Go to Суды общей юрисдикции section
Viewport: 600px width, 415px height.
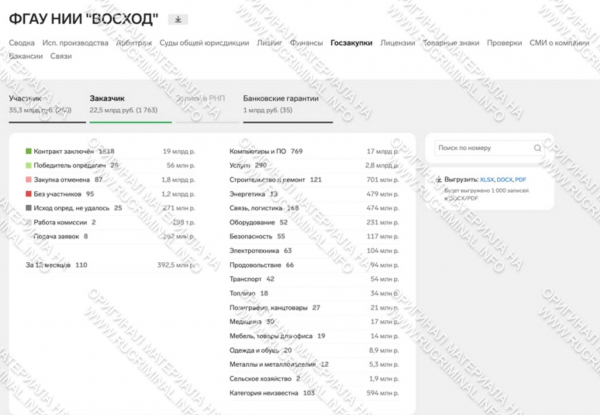pyautogui.click(x=208, y=43)
